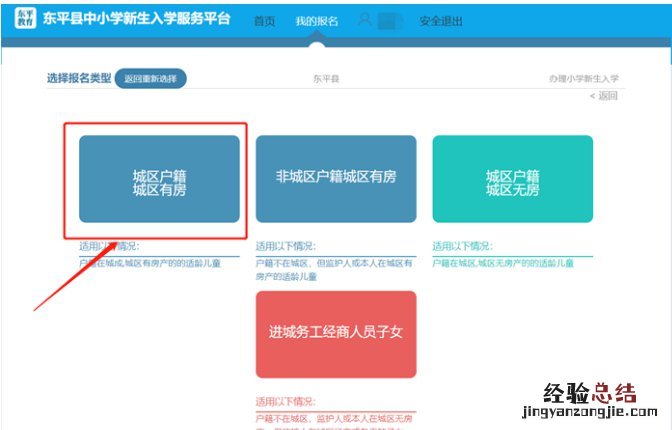The width and height of the screenshot is (672, 430).
Task: Click 适用以下情况 text under the red tile
Action: (285, 401)
